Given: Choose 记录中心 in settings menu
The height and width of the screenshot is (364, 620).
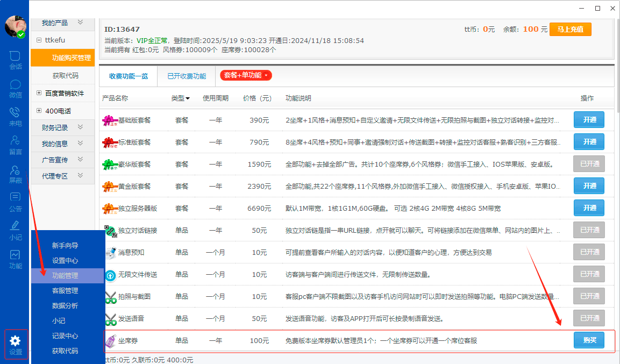Looking at the screenshot, I should pyautogui.click(x=65, y=336).
